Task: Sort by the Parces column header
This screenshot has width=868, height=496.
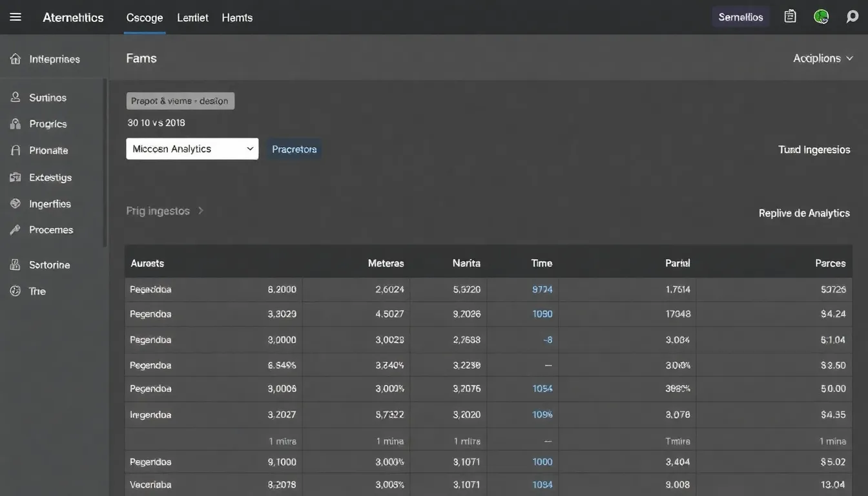Action: tap(831, 263)
